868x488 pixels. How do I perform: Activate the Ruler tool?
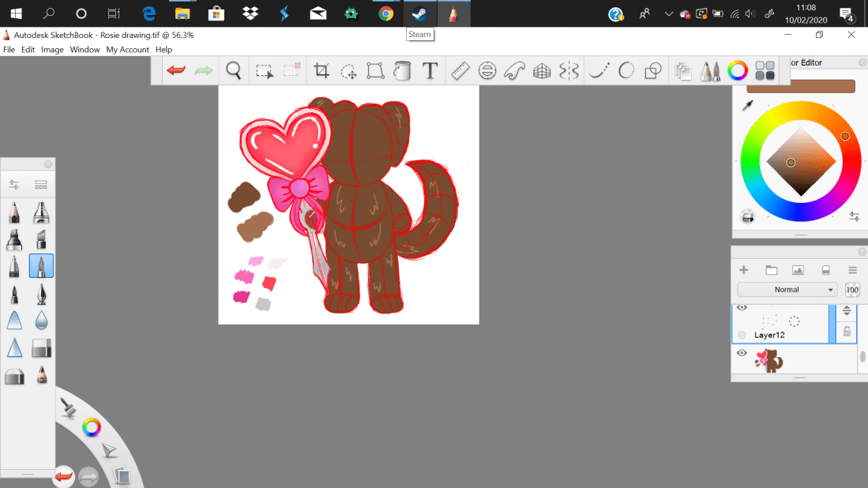(x=460, y=71)
